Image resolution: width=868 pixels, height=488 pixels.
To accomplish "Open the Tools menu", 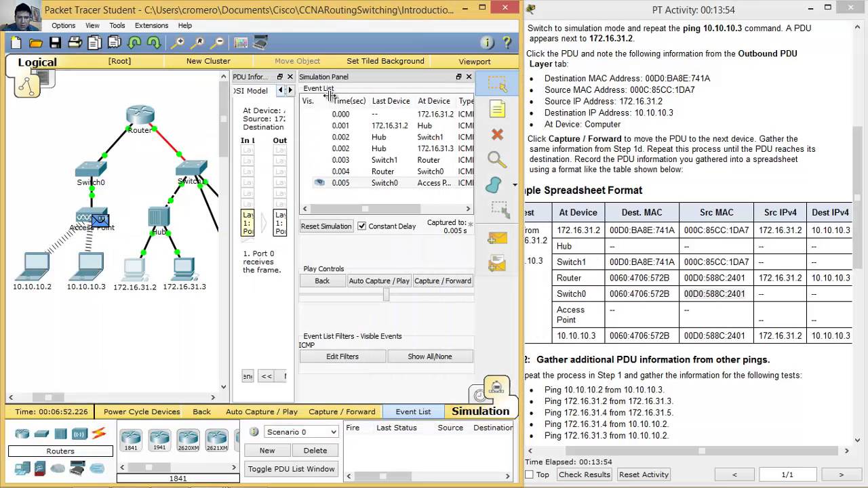I will pos(117,26).
